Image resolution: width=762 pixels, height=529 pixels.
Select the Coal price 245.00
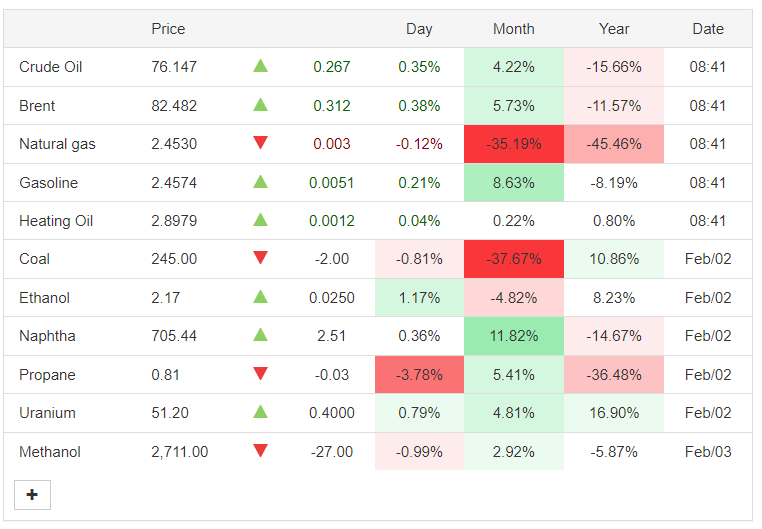pos(174,259)
